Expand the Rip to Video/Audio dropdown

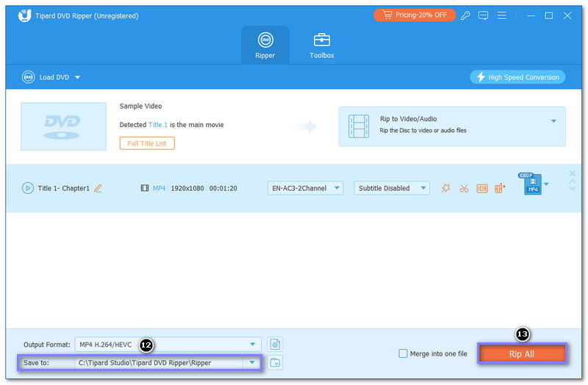pos(553,121)
